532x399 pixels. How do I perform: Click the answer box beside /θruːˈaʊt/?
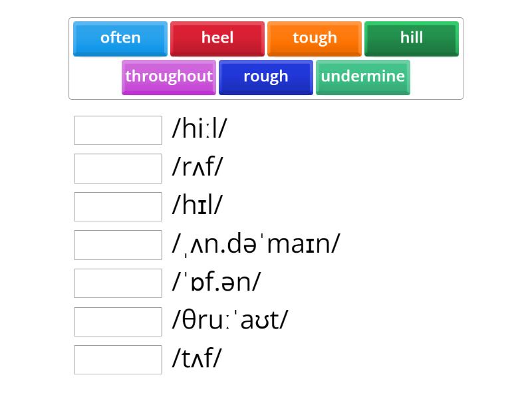(117, 321)
